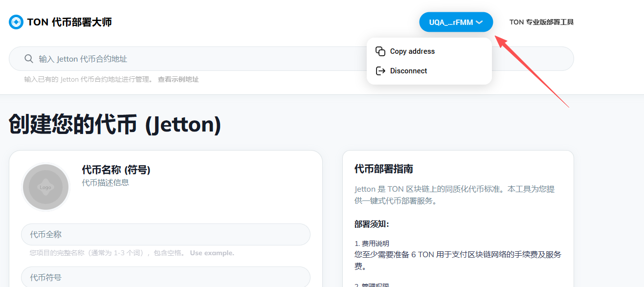Open the 查看示例地址 example link

click(x=178, y=79)
